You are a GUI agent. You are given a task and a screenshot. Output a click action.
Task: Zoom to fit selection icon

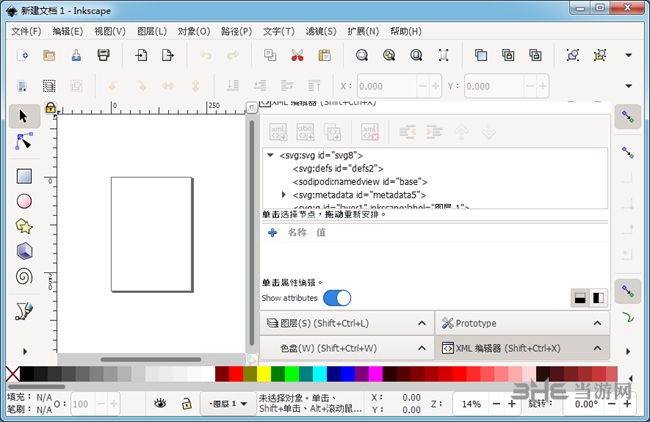(x=362, y=55)
